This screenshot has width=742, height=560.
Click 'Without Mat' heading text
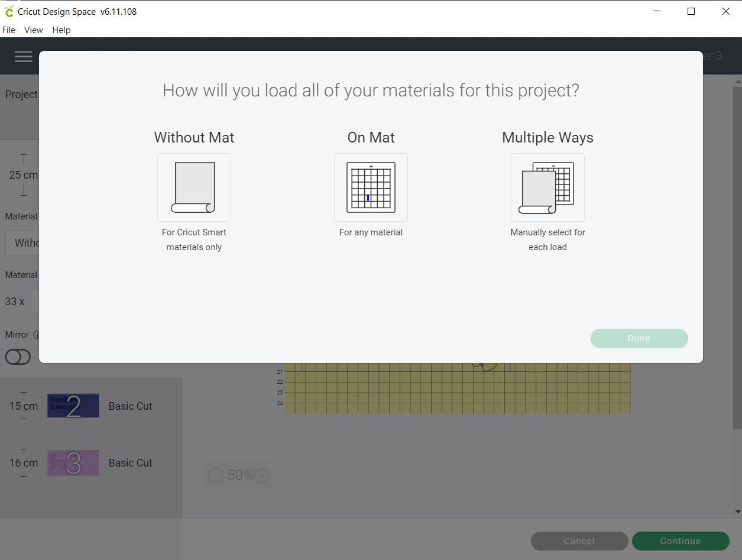coord(194,137)
